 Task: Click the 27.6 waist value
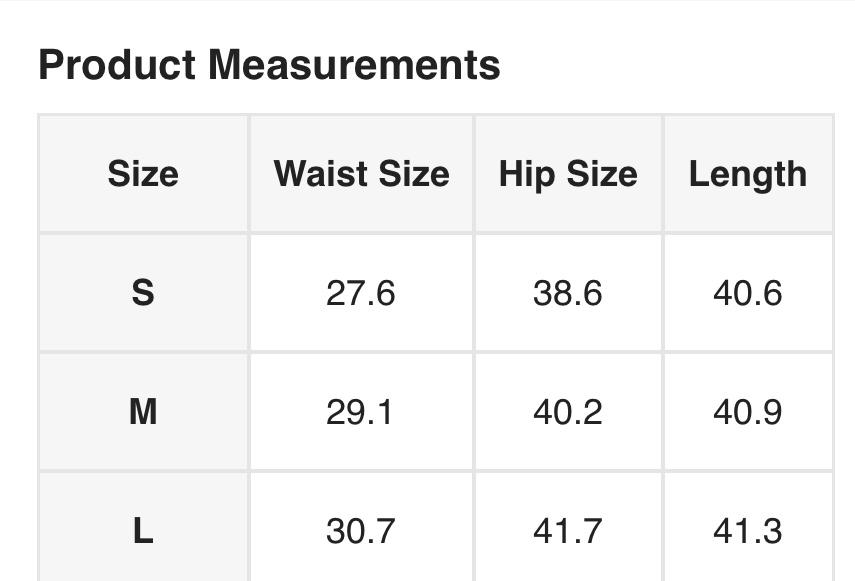click(360, 293)
